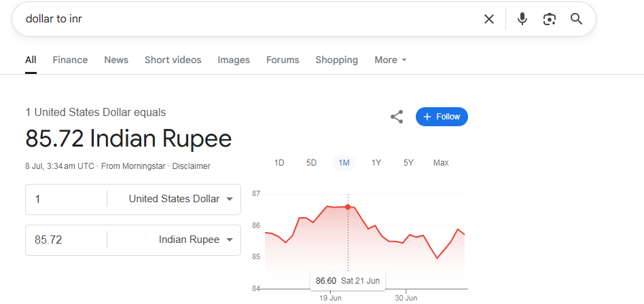Image resolution: width=644 pixels, height=304 pixels.
Task: Start voice search with microphone icon
Action: [x=522, y=19]
